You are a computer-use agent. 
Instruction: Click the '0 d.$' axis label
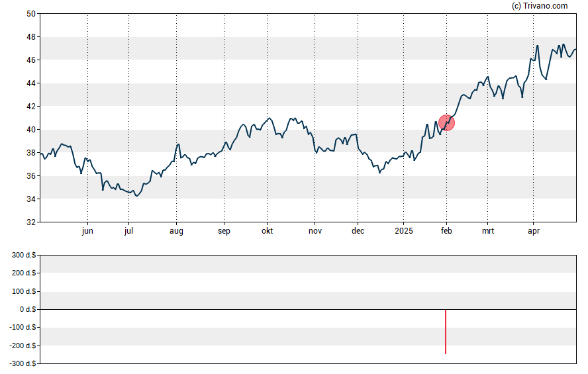pyautogui.click(x=28, y=309)
